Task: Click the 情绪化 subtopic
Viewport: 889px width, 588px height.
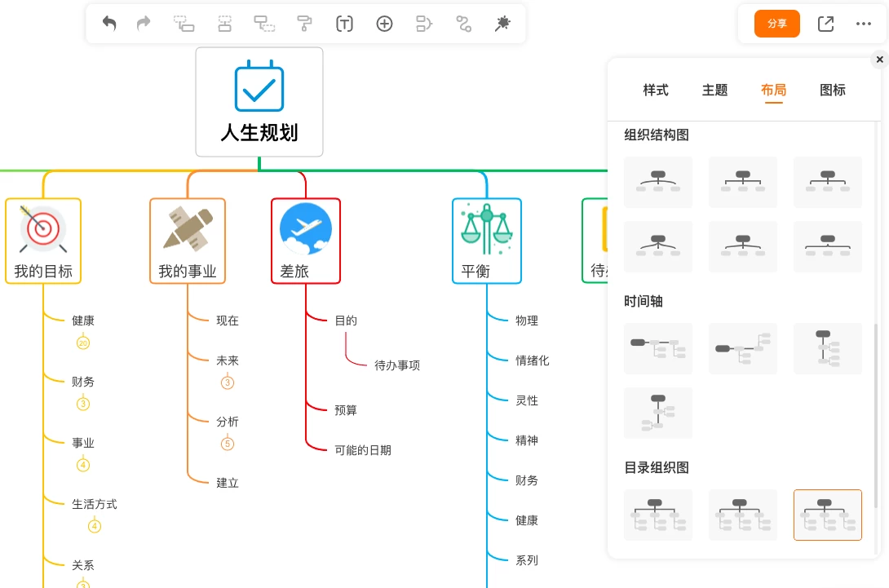Action: 533,360
